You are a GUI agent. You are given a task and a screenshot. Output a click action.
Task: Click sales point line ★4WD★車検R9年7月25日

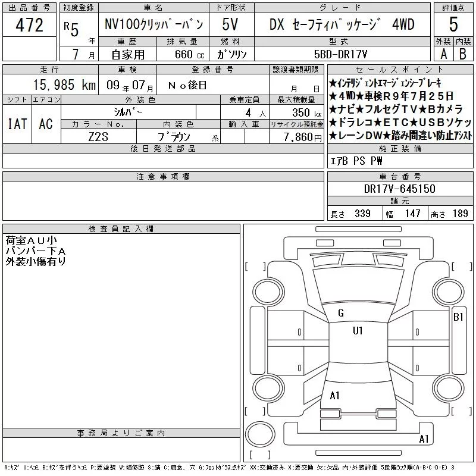(392, 96)
